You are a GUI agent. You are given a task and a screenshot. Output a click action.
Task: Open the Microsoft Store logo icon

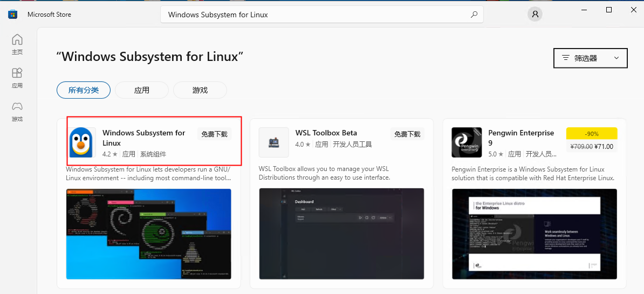tap(13, 15)
